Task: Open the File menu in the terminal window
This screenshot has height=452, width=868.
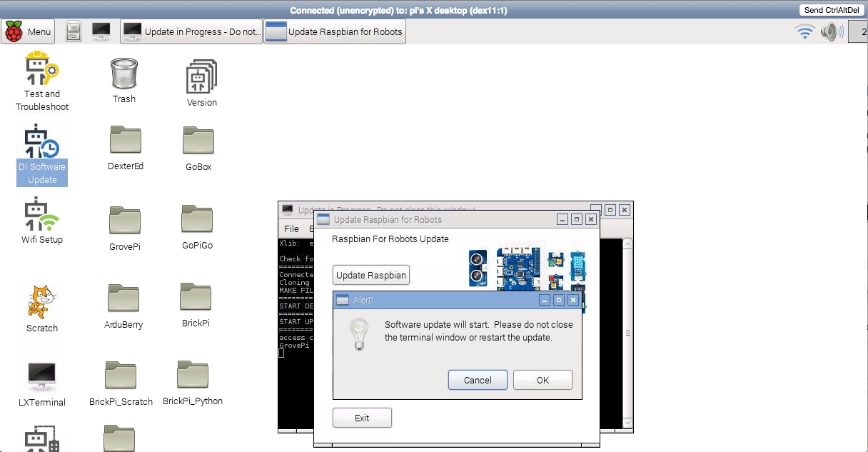Action: [x=291, y=229]
